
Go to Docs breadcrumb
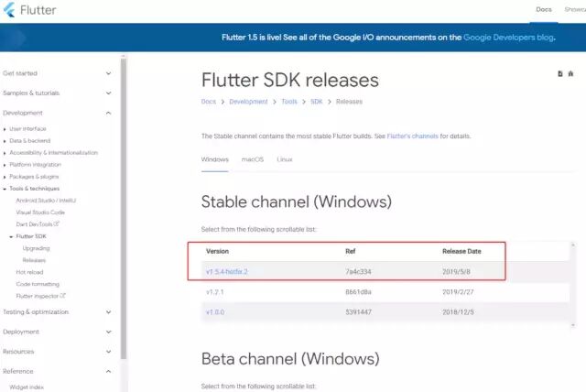pyautogui.click(x=209, y=102)
